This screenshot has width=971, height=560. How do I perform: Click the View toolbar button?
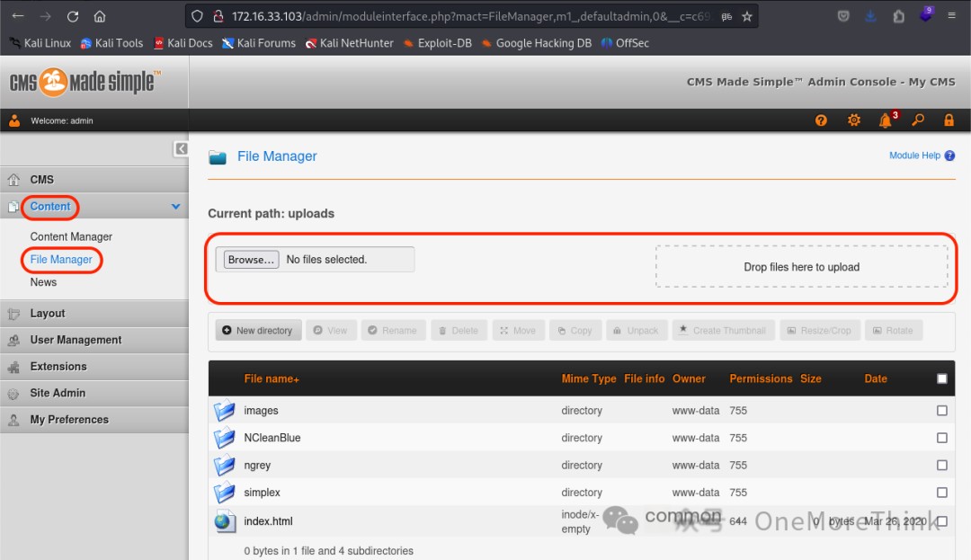[331, 331]
